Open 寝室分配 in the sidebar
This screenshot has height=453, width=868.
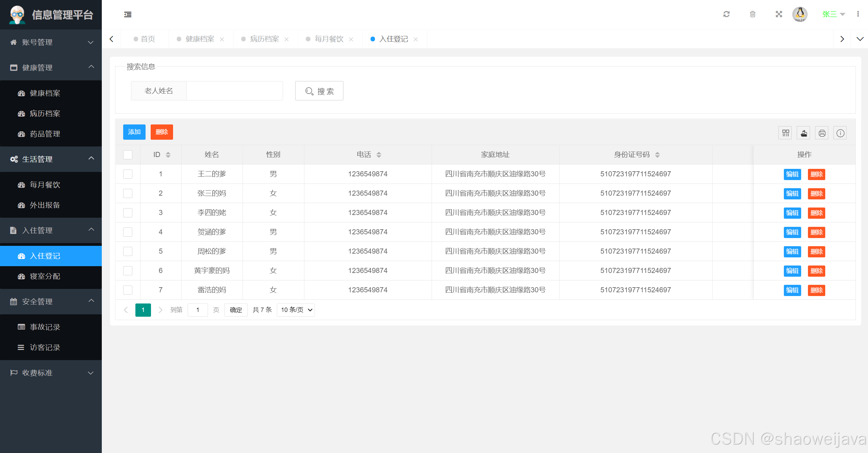[45, 276]
